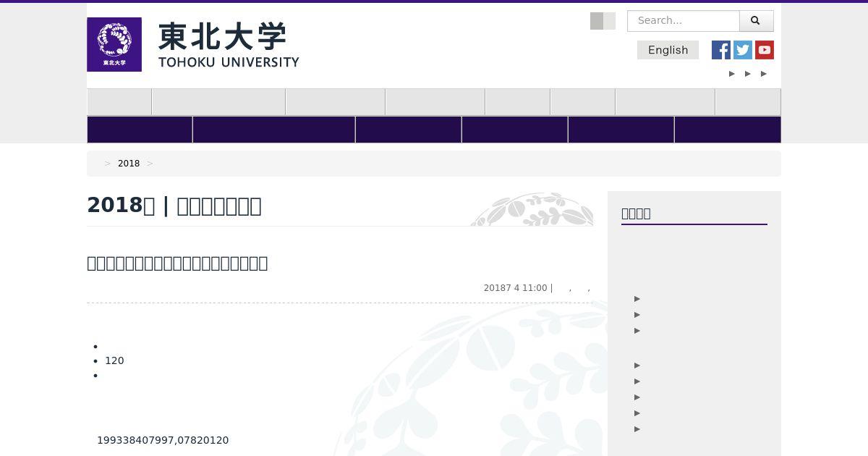Switch the site to English
Image resolution: width=868 pixels, height=456 pixels.
coord(668,50)
